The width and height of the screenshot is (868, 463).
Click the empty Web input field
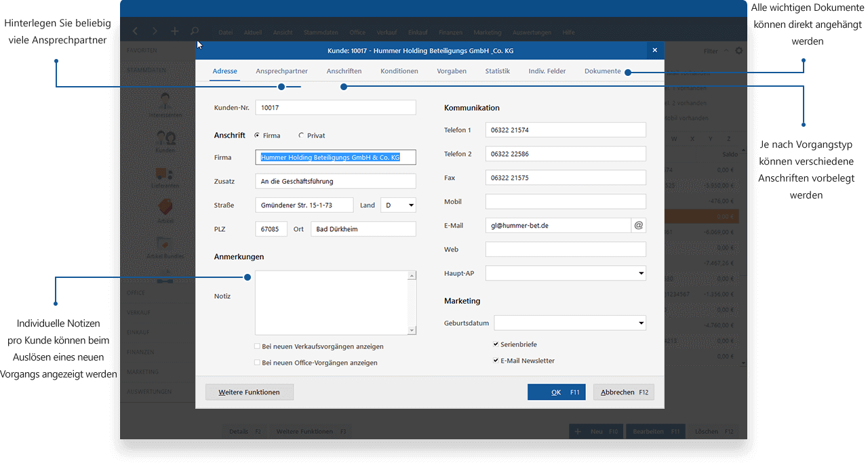[x=566, y=249]
